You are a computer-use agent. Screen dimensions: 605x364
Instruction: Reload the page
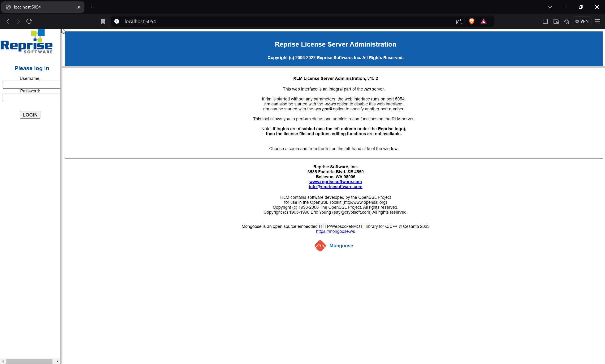[x=29, y=21]
